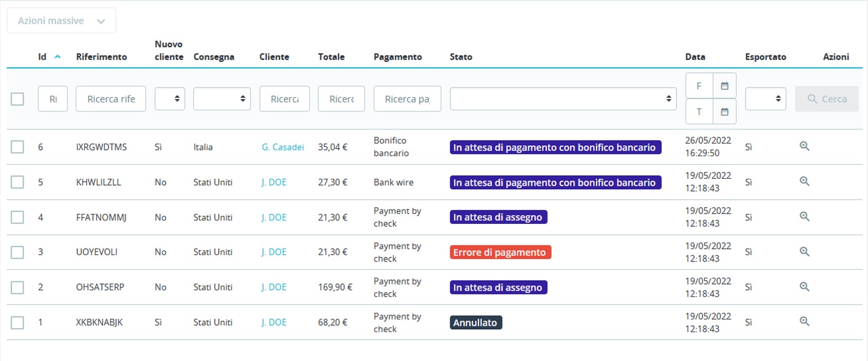
Task: Click magnifier icon for order FFATNOMMJ
Action: pos(804,217)
